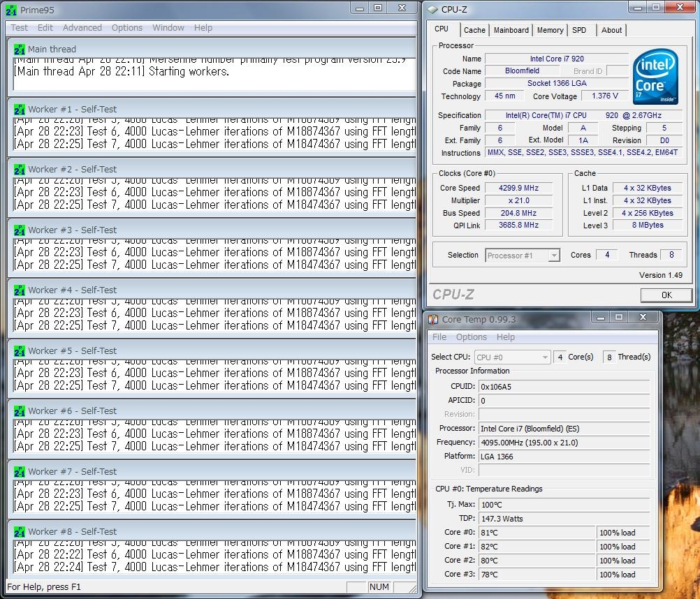Click the CPU-Z title bar icon
Screen dimensions: 700x599
433,9
